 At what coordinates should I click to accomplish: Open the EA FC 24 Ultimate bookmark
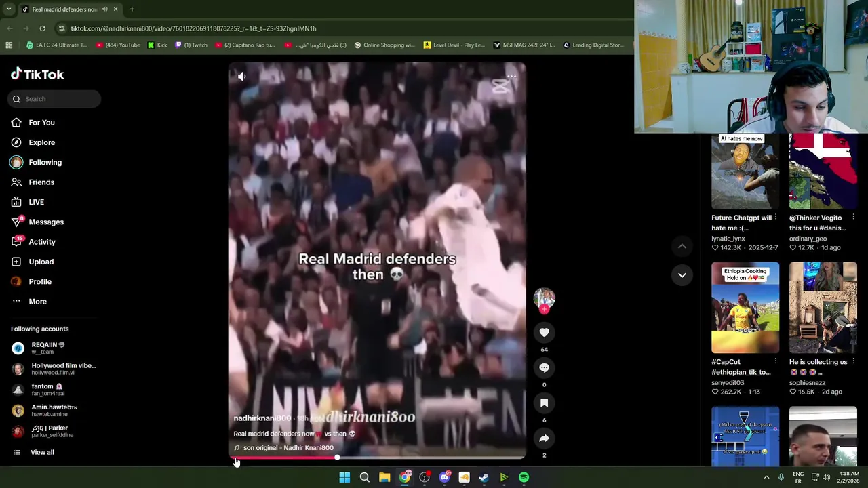pyautogui.click(x=57, y=45)
